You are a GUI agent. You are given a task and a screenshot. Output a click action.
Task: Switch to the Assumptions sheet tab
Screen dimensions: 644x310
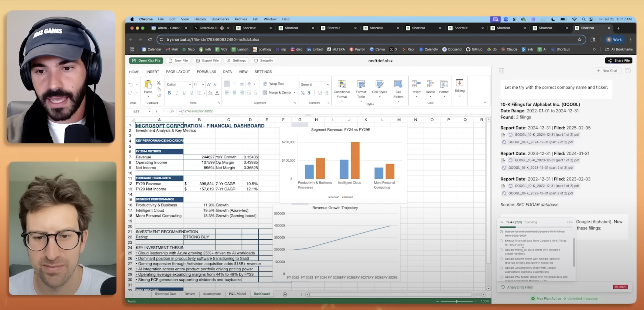pos(212,294)
